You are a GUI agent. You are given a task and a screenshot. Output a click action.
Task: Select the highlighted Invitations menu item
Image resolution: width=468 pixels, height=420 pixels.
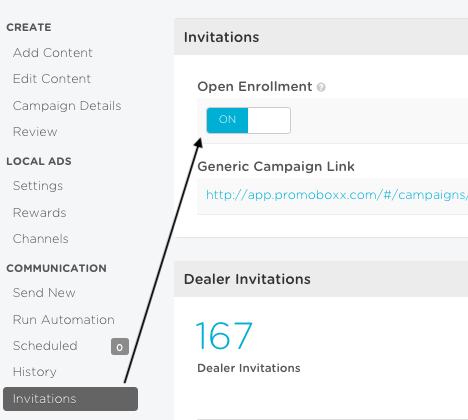tap(70, 399)
